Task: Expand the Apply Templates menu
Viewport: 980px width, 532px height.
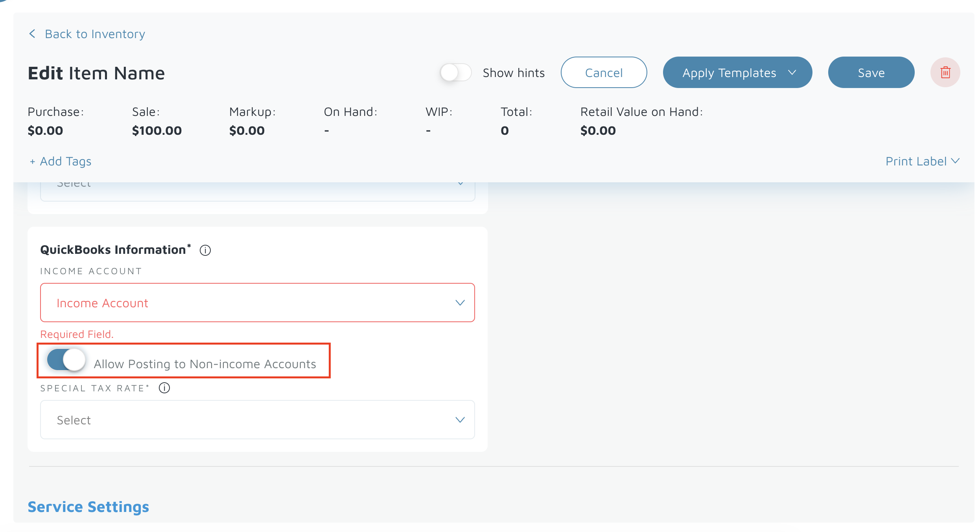Action: pos(729,73)
